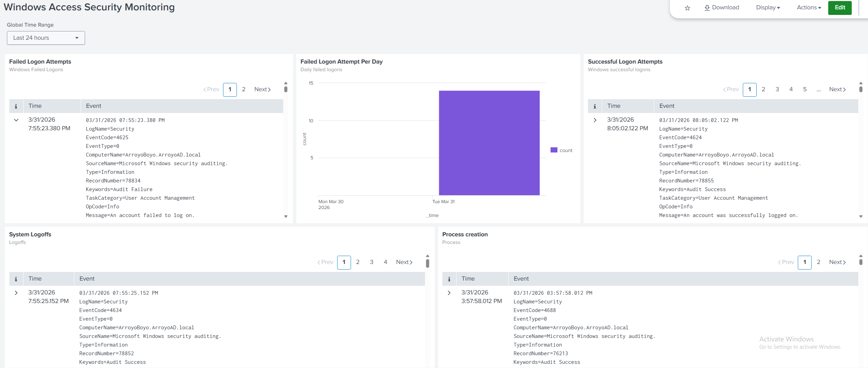The image size is (868, 368).
Task: Open the Display menu
Action: tap(767, 7)
